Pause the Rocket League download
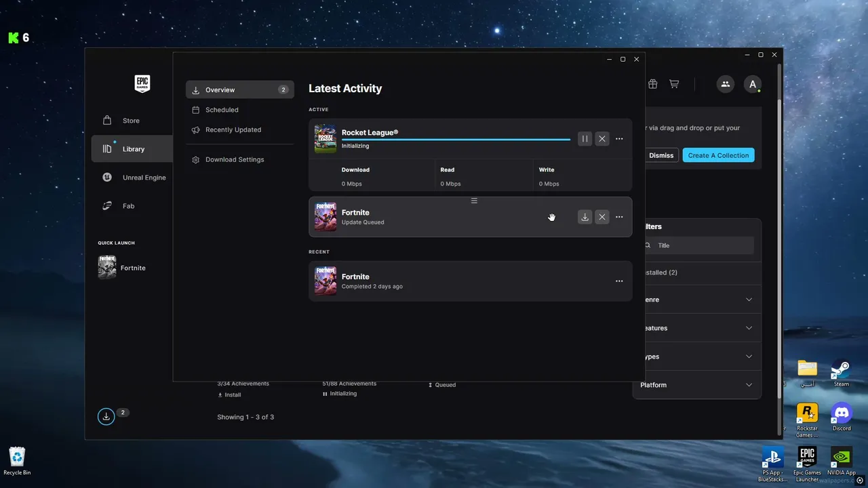The width and height of the screenshot is (868, 488). [585, 139]
